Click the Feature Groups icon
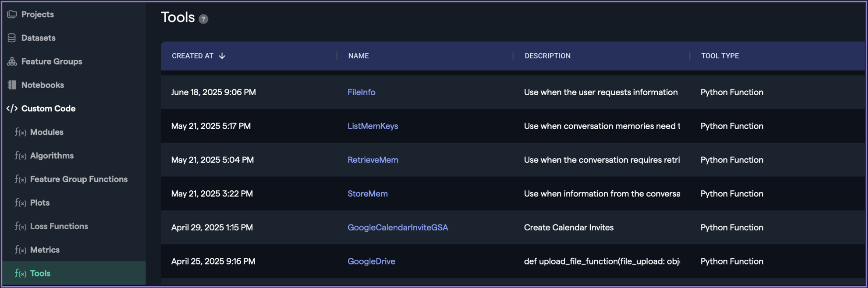This screenshot has height=288, width=868. tap(12, 61)
